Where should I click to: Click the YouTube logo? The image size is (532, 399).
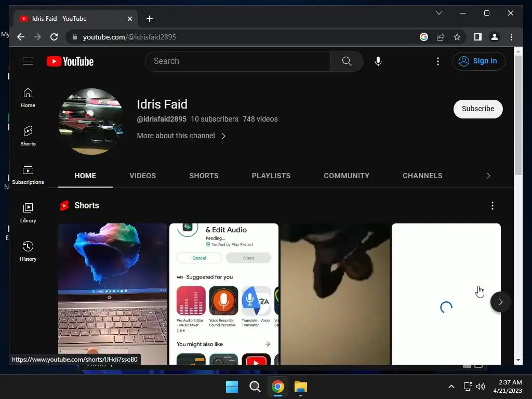(x=70, y=61)
